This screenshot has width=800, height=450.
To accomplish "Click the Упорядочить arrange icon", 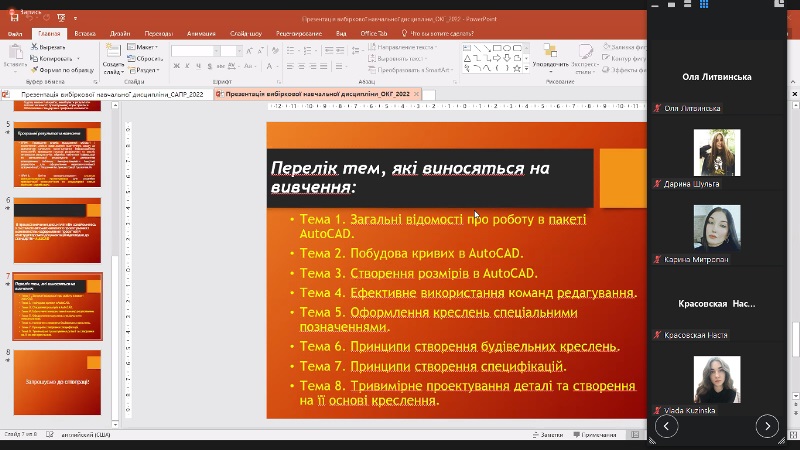I will pos(550,51).
